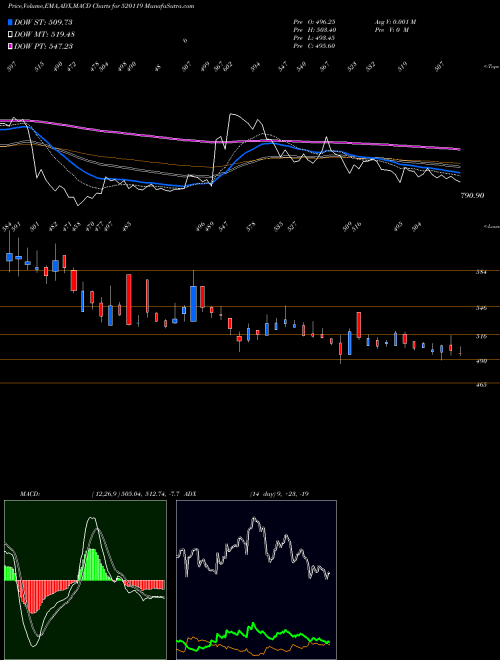Screen dimensions: 500x660
Task: Click the 546 price level label
Action: (482, 308)
